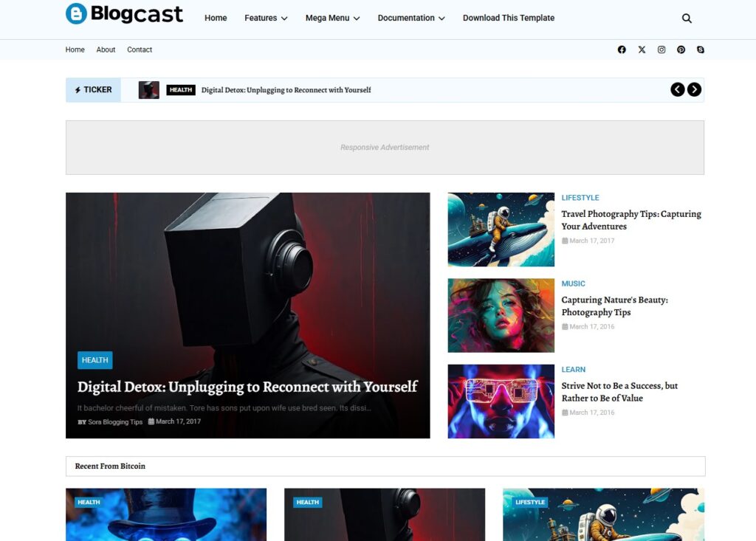Click the ticker next arrow button
Viewport: 756px width, 541px height.
coord(694,89)
